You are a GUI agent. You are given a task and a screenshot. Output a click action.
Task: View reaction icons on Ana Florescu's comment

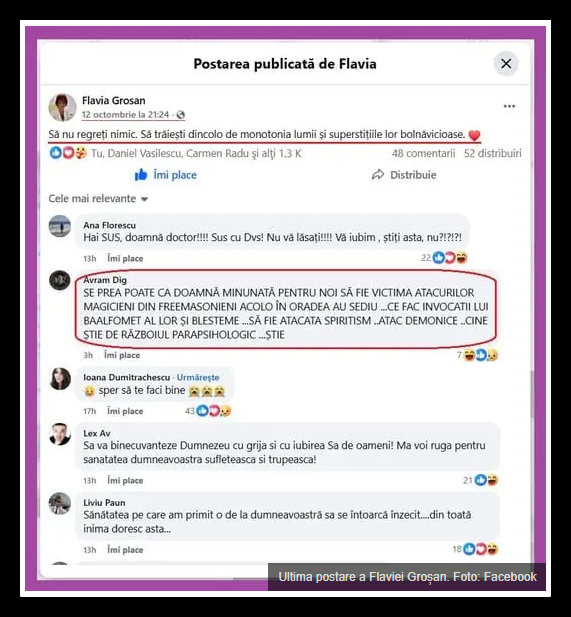(450, 258)
